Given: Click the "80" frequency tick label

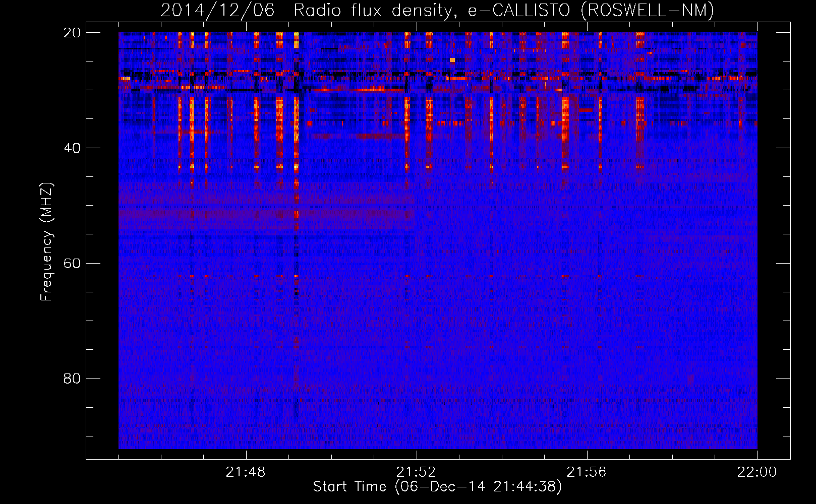Looking at the screenshot, I should tap(72, 379).
